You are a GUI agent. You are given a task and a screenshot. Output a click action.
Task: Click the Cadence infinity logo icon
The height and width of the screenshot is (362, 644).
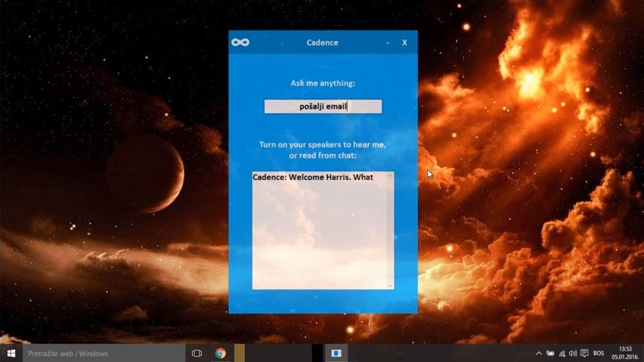point(240,42)
